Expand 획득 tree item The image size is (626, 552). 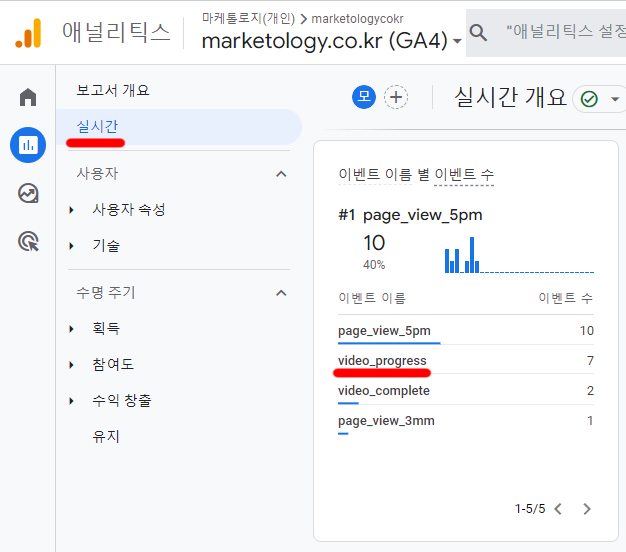point(71,329)
